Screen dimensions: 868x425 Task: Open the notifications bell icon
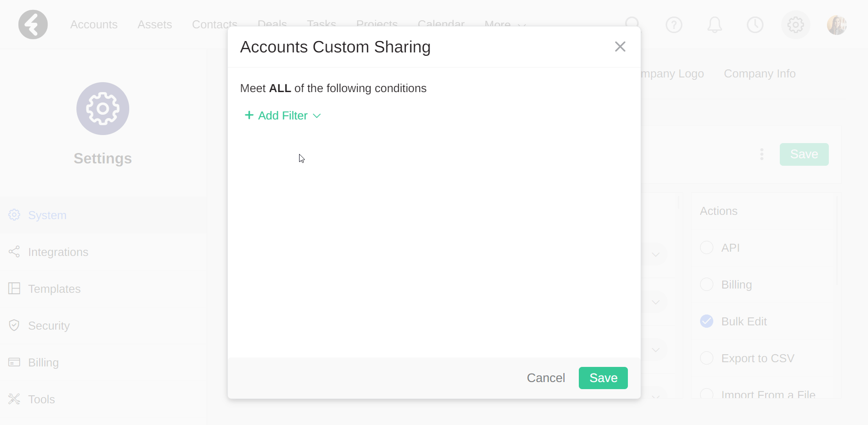(x=714, y=25)
